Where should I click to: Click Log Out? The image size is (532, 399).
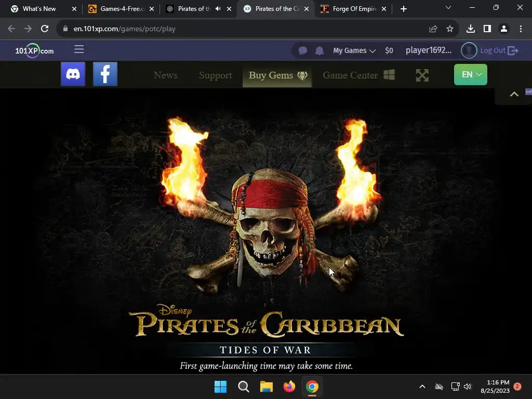(x=499, y=50)
